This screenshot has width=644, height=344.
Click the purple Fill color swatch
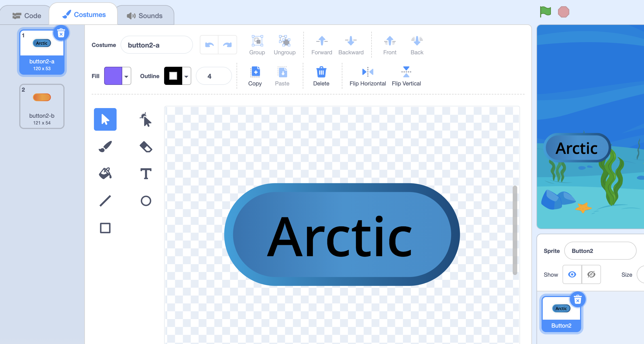113,76
